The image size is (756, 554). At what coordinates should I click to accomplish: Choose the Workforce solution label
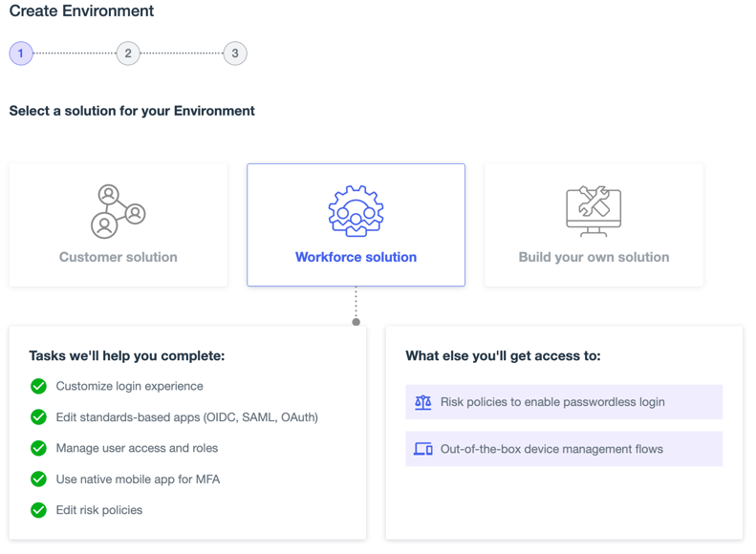point(356,257)
